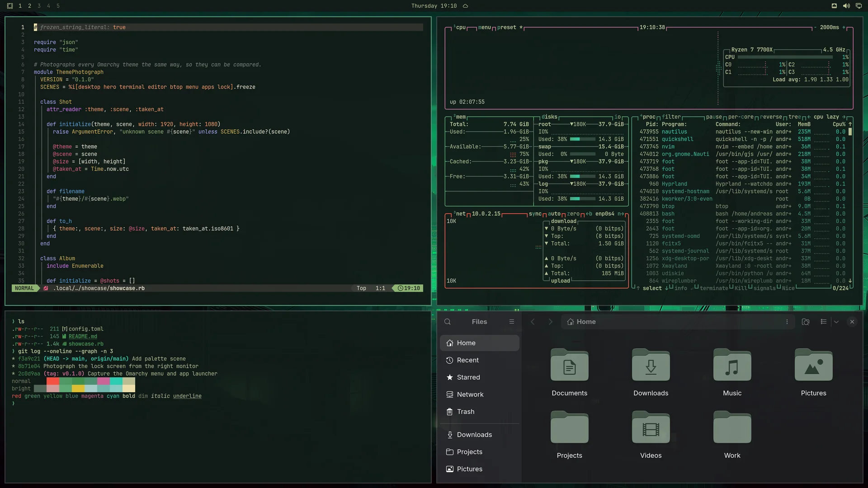Open search in the Files window
This screenshot has height=488, width=868.
coord(448,322)
